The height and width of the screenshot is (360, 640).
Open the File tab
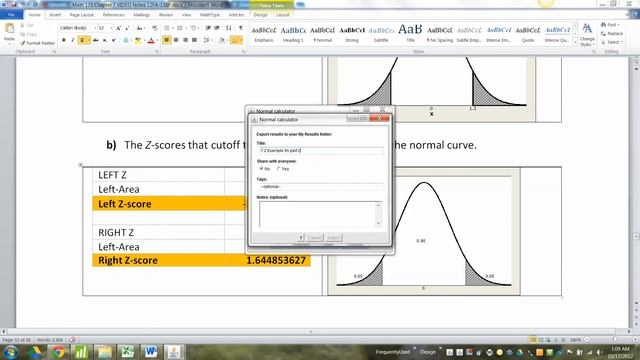pos(11,15)
